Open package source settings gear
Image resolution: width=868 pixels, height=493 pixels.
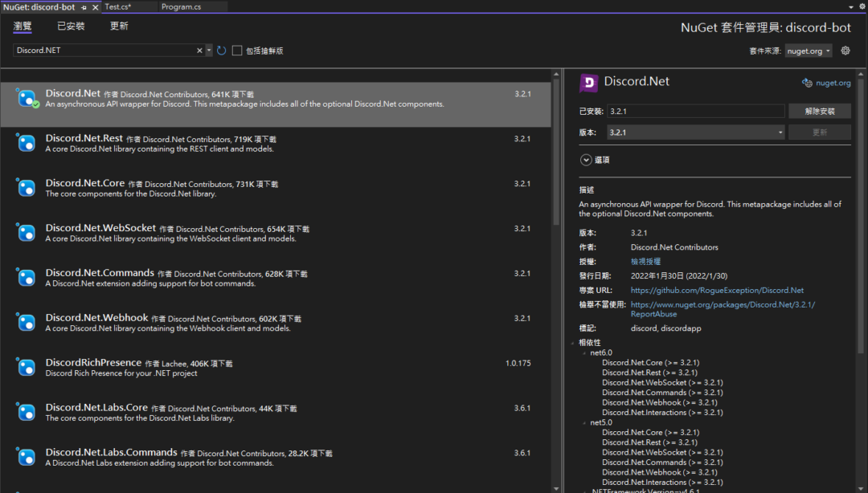point(845,51)
